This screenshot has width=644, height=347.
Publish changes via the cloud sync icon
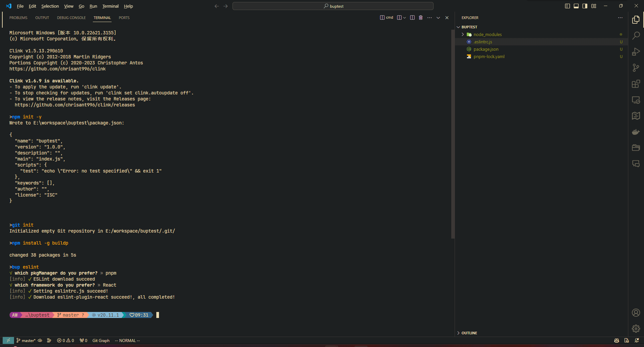point(40,340)
